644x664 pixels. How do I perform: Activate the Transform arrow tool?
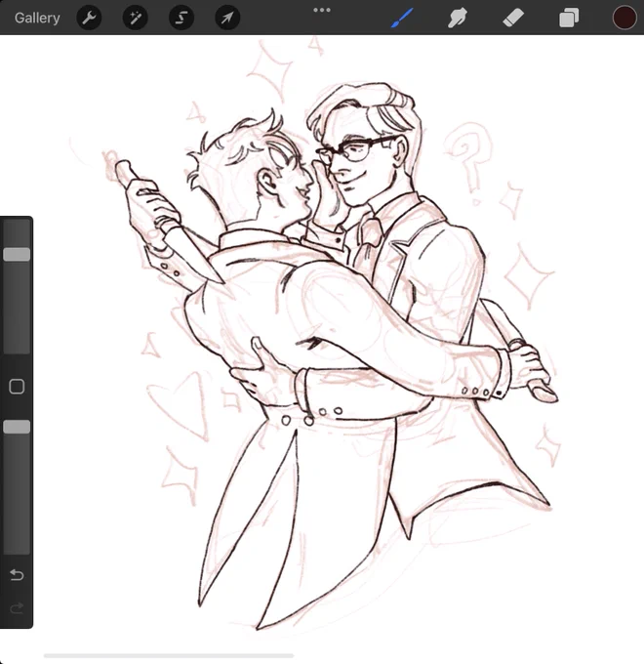(x=227, y=18)
